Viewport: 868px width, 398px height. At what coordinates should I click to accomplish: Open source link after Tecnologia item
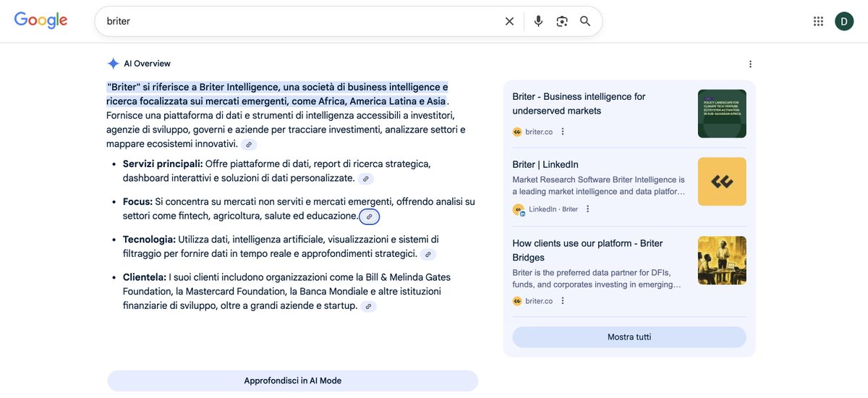coord(428,254)
